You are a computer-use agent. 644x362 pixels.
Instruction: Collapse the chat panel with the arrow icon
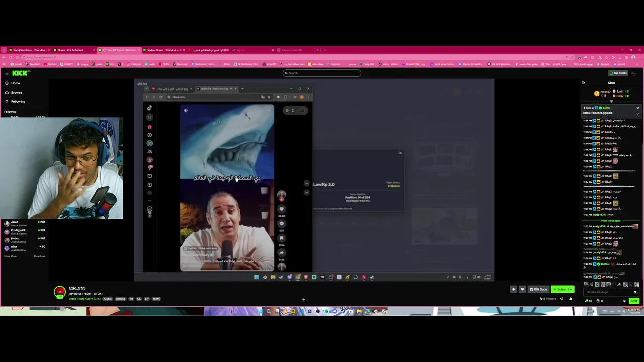coord(583,83)
